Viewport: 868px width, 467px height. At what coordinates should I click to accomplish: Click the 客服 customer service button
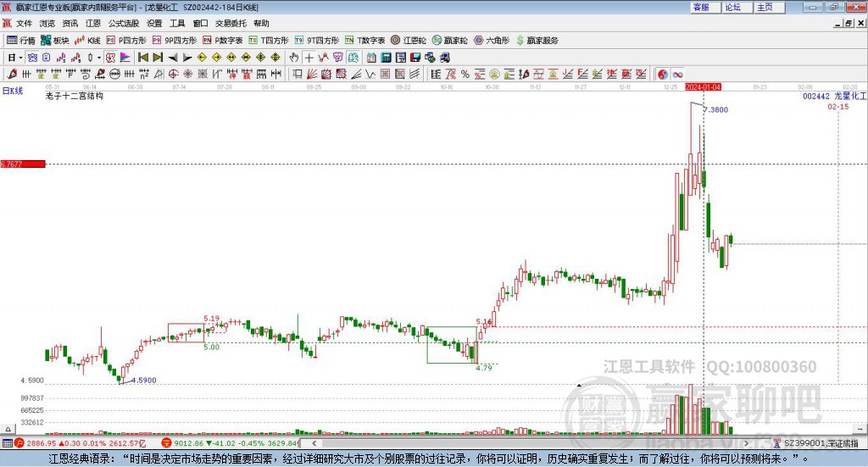point(705,7)
